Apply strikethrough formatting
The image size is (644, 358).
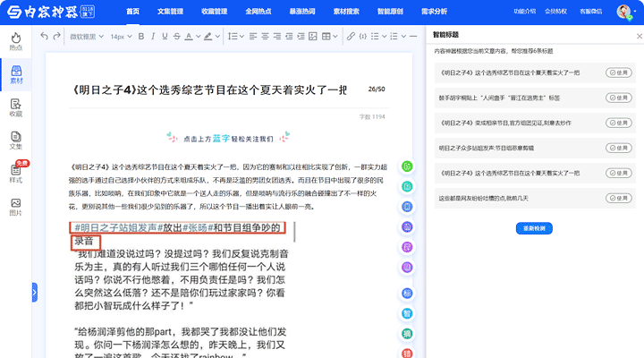(x=176, y=36)
